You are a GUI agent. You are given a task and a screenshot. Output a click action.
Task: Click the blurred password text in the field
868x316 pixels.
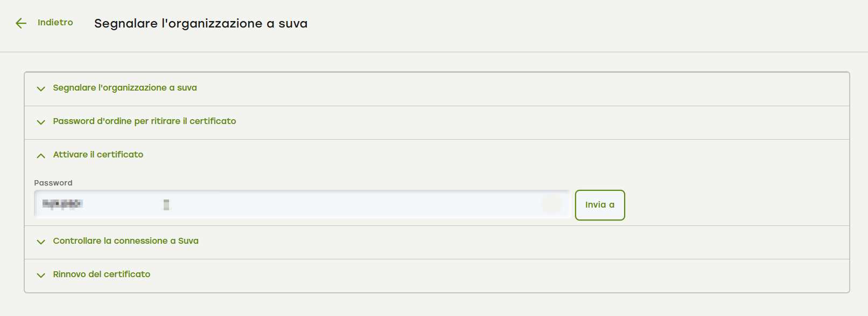point(62,204)
